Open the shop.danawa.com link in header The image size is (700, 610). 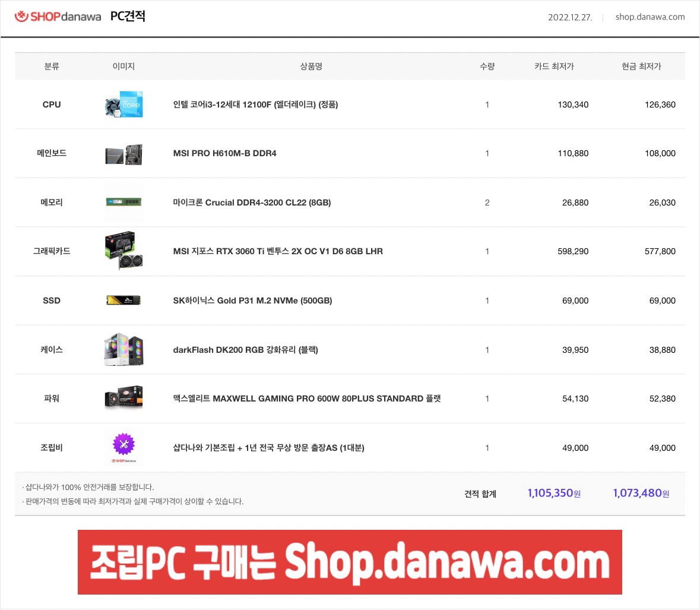coord(650,17)
